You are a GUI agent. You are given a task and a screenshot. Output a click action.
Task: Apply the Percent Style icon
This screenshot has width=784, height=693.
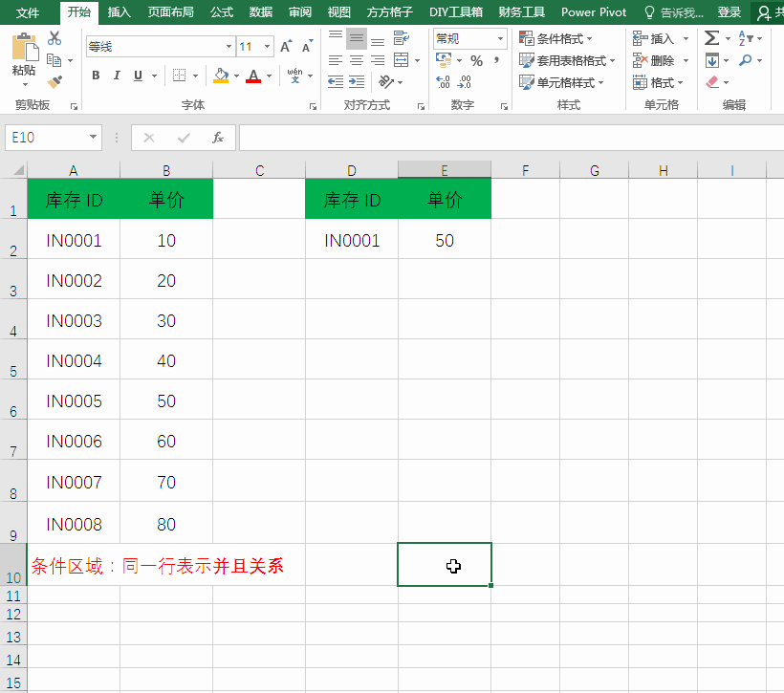pos(476,61)
